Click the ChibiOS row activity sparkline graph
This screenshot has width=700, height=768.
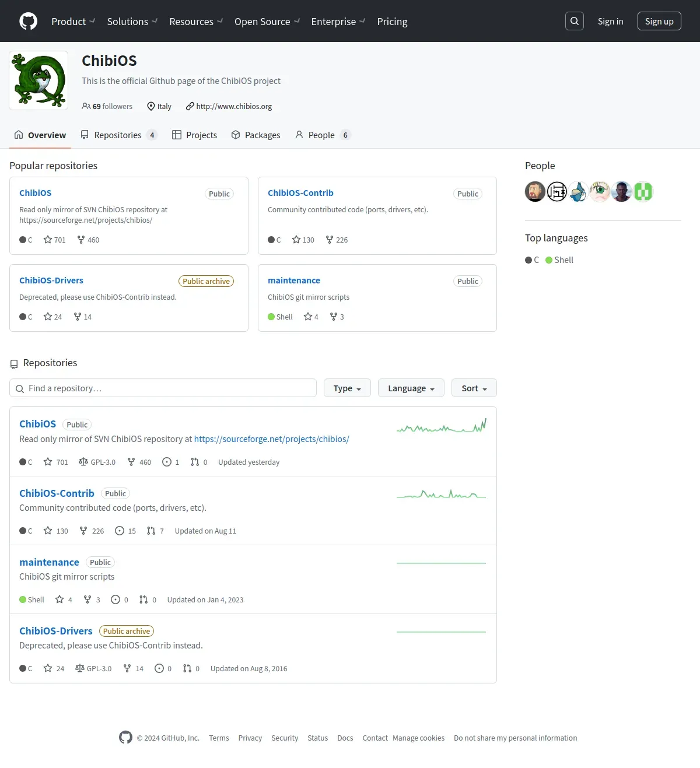coord(441,426)
